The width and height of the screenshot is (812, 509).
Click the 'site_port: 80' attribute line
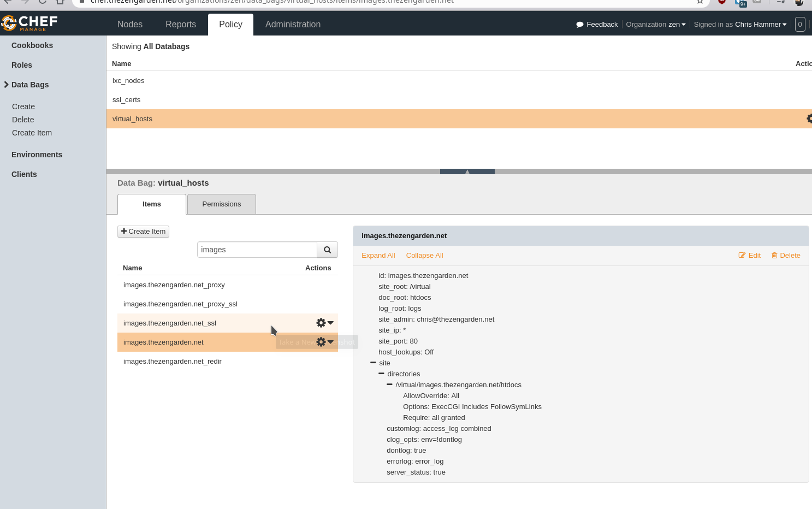(398, 341)
